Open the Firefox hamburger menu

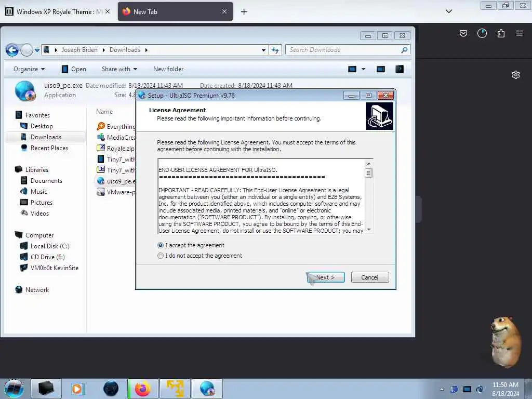520,33
